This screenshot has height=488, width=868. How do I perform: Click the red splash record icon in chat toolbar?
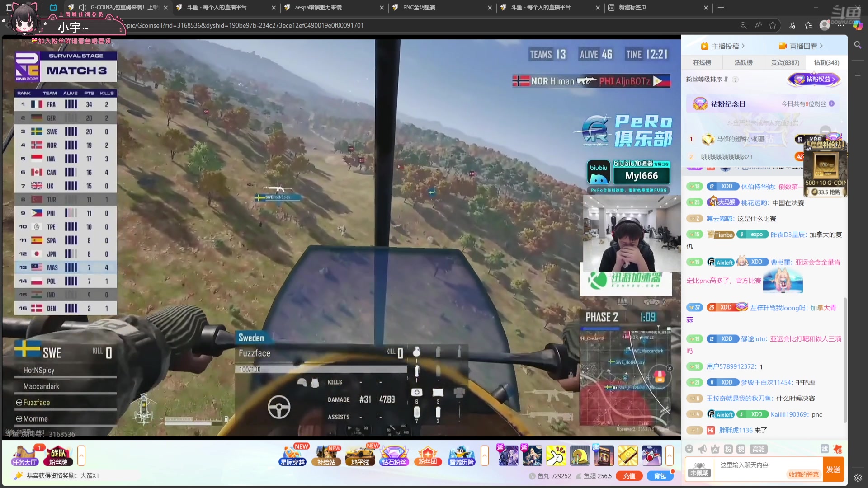click(838, 449)
